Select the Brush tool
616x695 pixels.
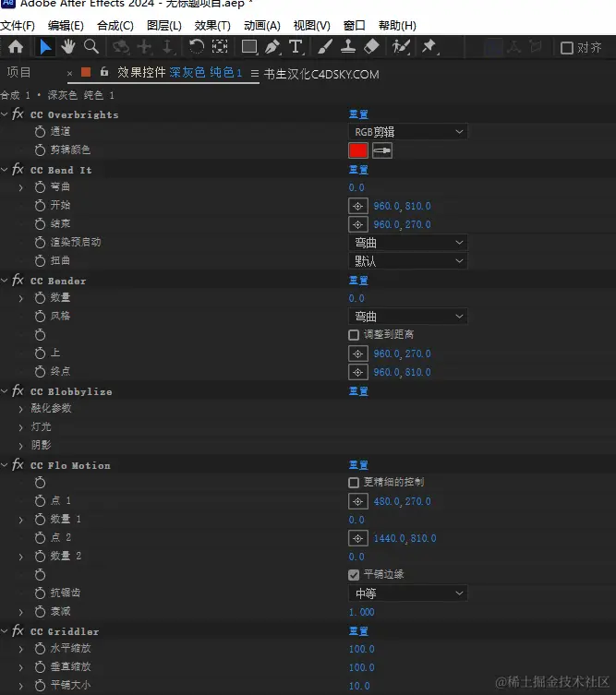[325, 46]
